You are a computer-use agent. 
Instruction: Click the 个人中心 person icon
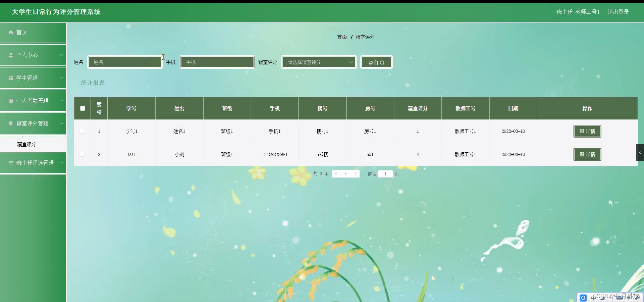(11, 55)
